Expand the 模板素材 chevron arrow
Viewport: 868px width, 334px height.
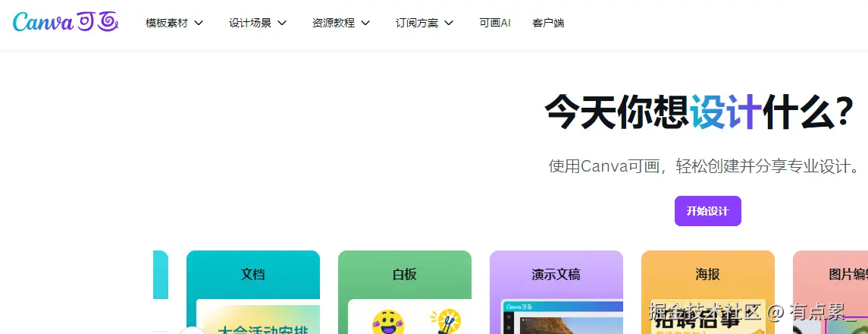(198, 24)
